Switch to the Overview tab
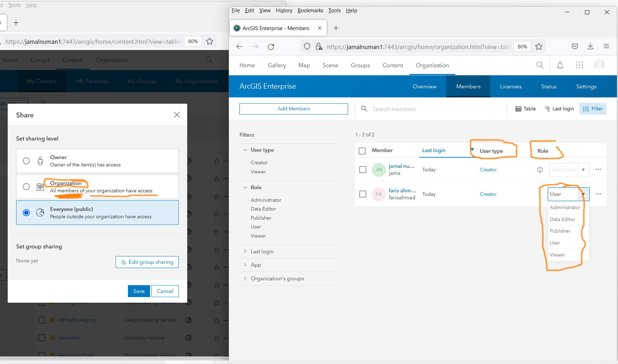Image resolution: width=618 pixels, height=364 pixels. [425, 87]
